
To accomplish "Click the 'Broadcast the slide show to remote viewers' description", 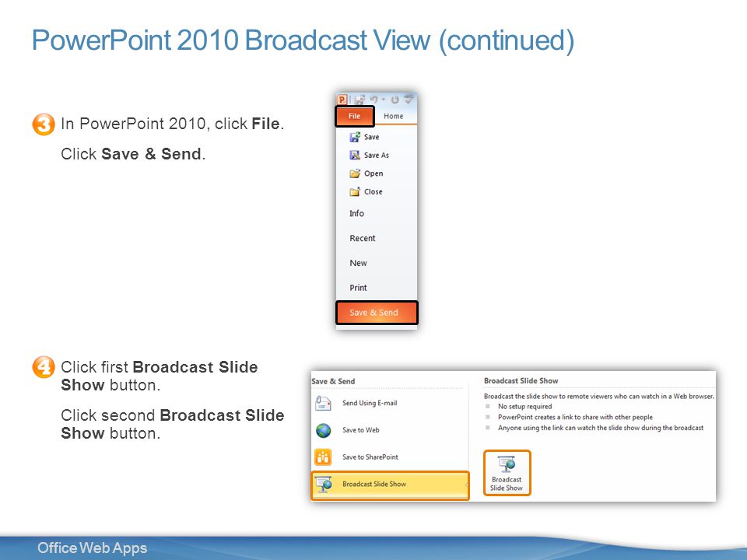I will tap(599, 396).
